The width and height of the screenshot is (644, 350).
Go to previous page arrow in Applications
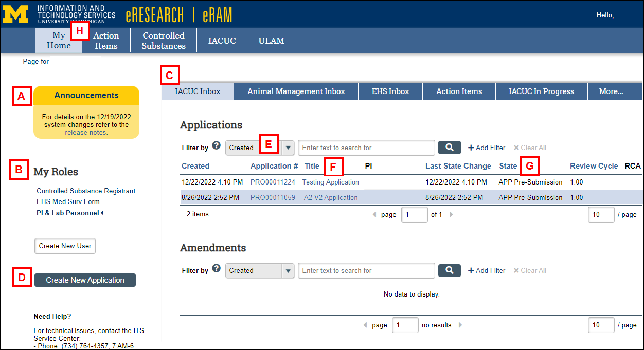click(374, 214)
